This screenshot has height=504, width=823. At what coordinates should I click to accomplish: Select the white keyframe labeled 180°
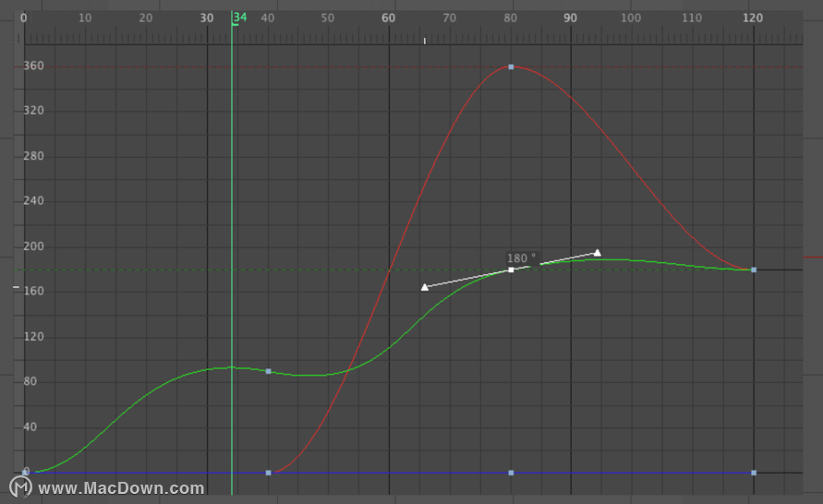(x=511, y=270)
